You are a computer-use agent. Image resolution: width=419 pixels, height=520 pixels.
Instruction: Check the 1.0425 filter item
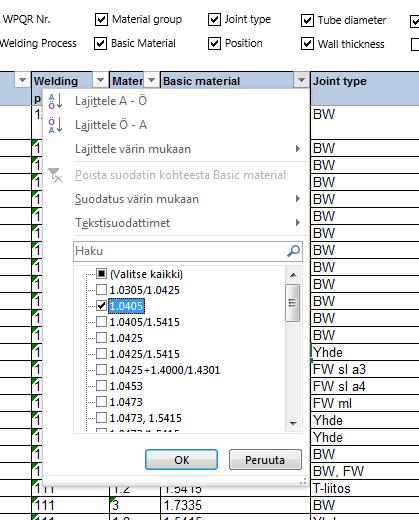(x=101, y=338)
